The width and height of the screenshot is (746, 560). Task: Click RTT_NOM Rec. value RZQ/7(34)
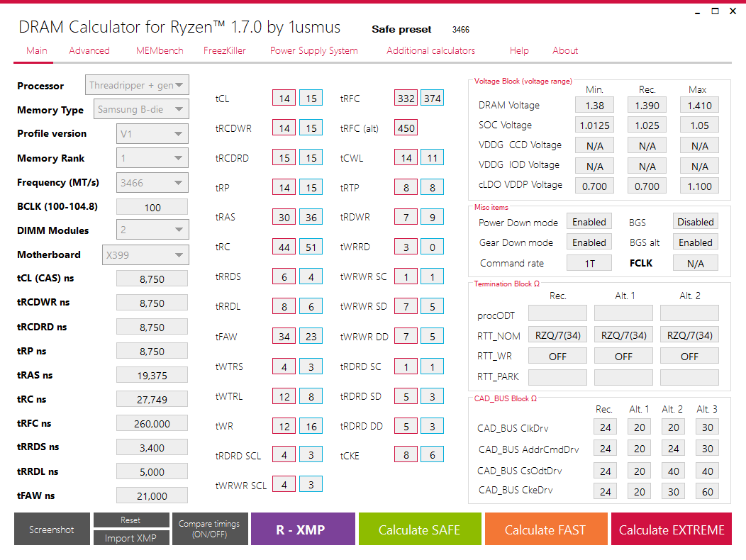[557, 335]
